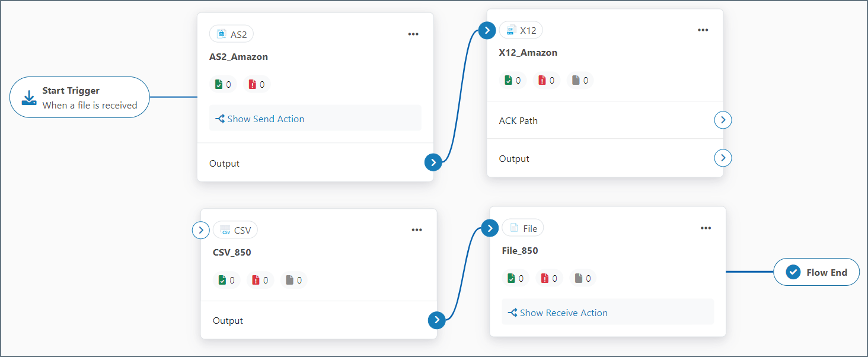This screenshot has width=868, height=357.
Task: Open AS2_Amazon three-dot options menu
Action: coord(413,34)
